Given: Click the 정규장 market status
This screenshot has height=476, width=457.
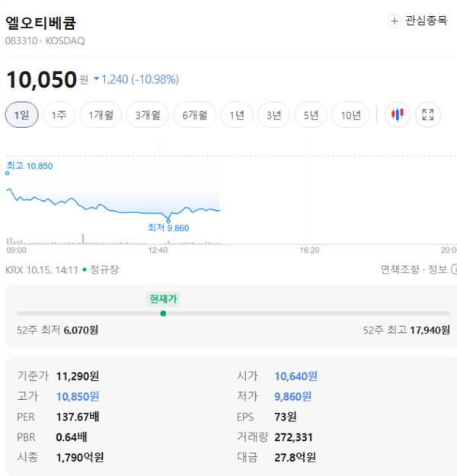Looking at the screenshot, I should coord(104,270).
